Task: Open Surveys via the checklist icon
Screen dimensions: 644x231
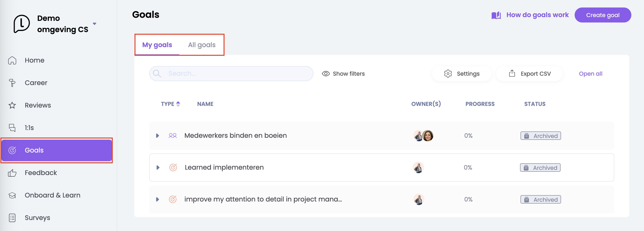Action: tap(12, 218)
